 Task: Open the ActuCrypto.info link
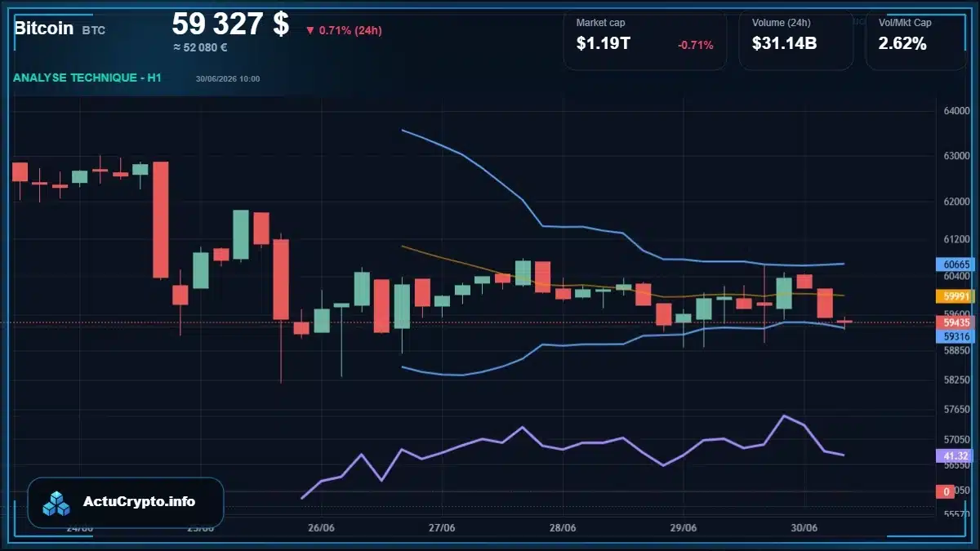click(x=140, y=502)
